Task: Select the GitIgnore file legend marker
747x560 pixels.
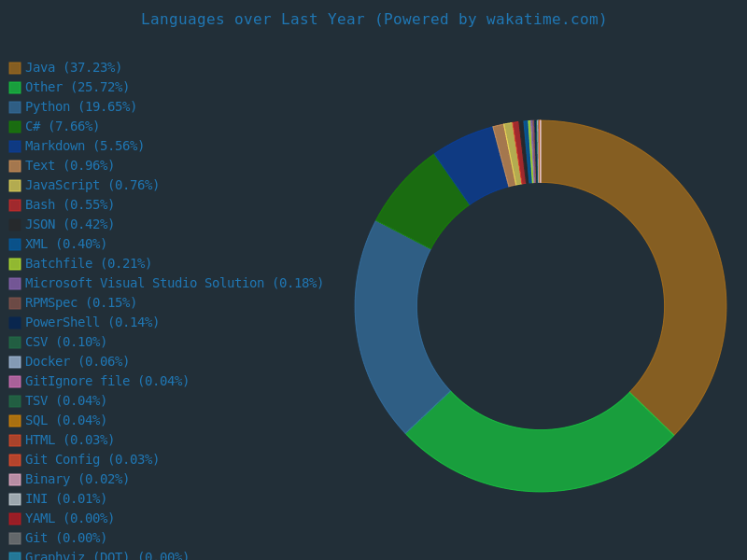Action: coord(15,380)
